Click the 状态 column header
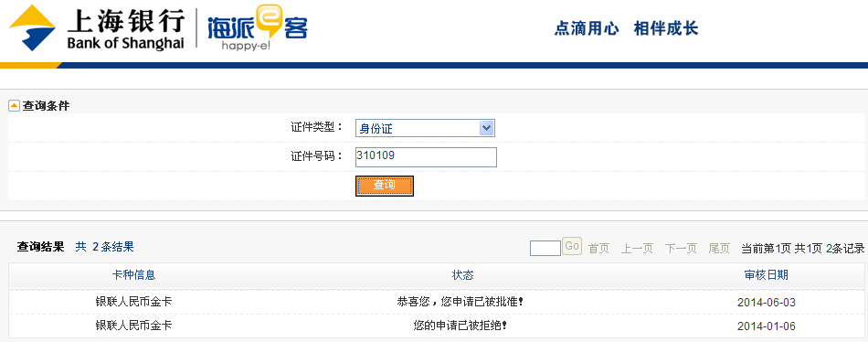Image resolution: width=868 pixels, height=342 pixels. tap(463, 275)
